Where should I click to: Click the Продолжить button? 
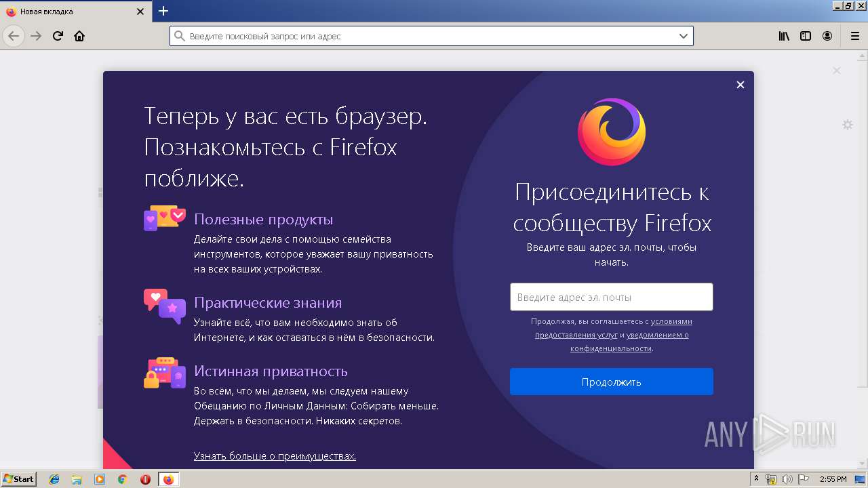click(x=611, y=382)
